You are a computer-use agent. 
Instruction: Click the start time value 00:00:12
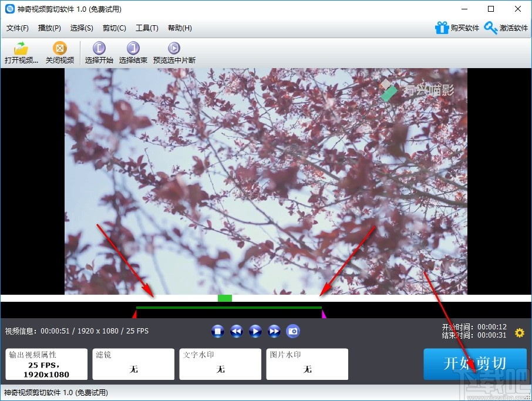tap(492, 327)
